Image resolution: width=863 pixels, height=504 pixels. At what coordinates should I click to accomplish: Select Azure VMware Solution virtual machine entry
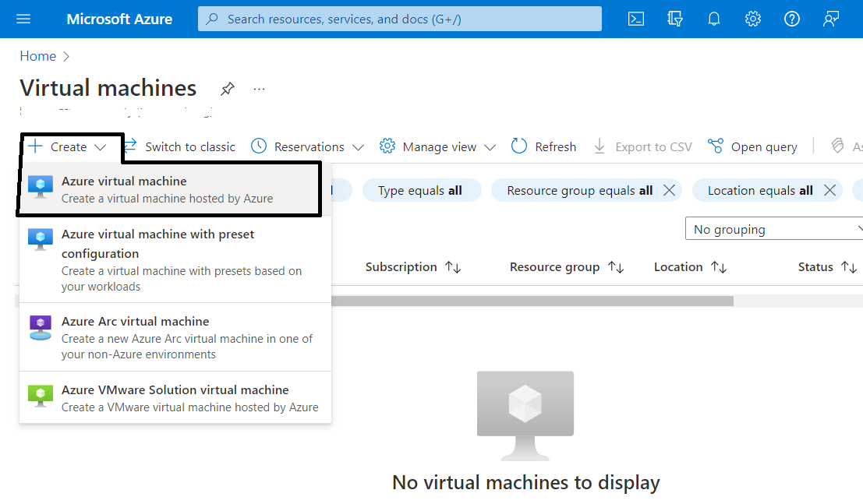(175, 398)
